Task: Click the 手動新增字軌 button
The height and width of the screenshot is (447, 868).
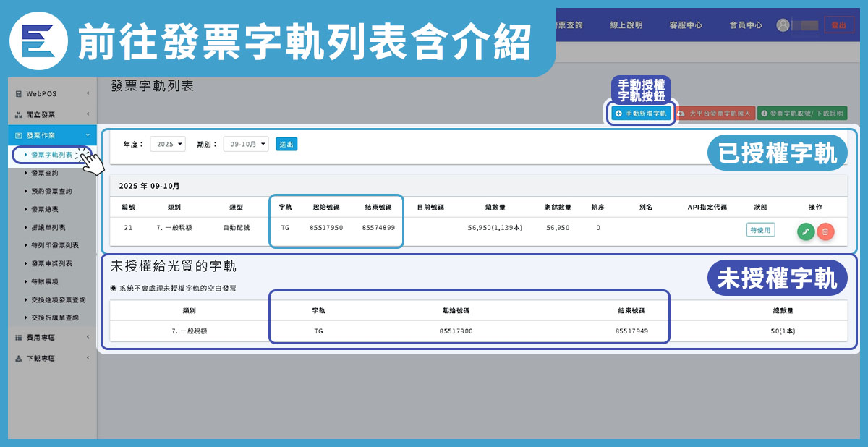Action: (640, 114)
